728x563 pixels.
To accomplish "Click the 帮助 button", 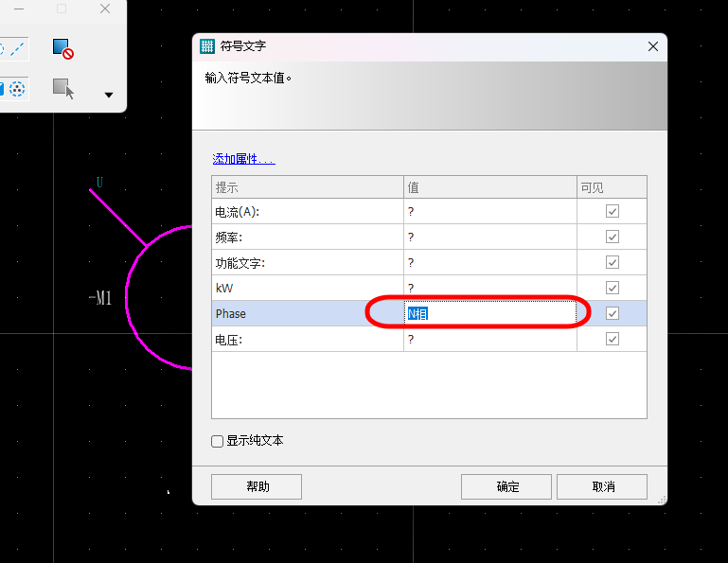I will (257, 486).
